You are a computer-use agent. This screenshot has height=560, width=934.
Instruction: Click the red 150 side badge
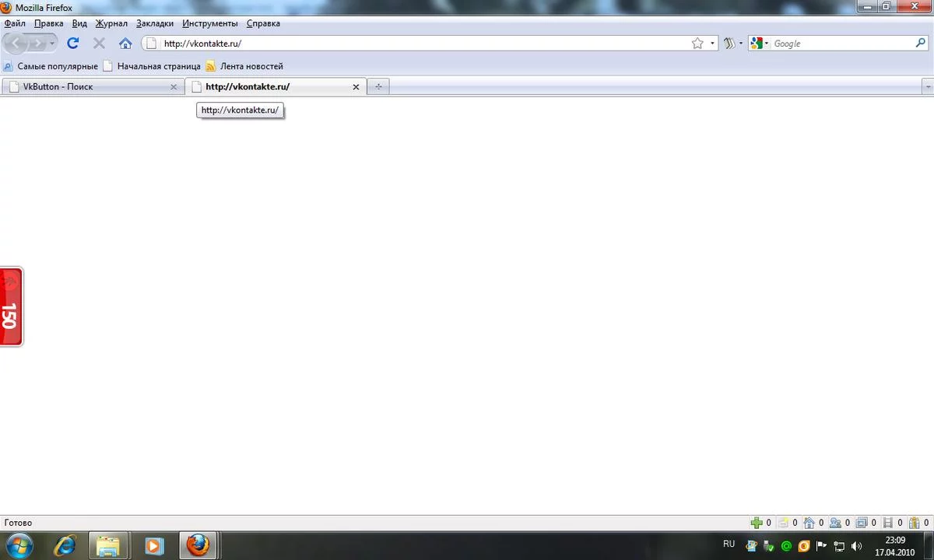[x=11, y=306]
